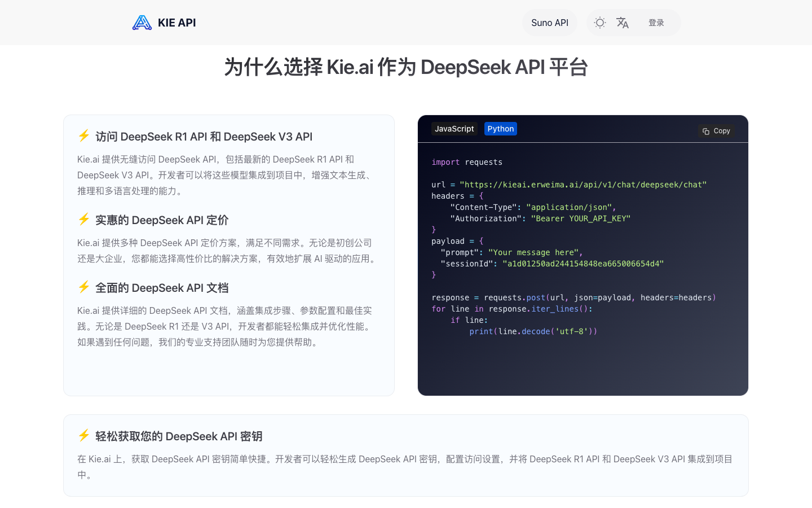Image resolution: width=812 pixels, height=508 pixels.
Task: Copy the code snippet with Copy button
Action: coord(716,131)
